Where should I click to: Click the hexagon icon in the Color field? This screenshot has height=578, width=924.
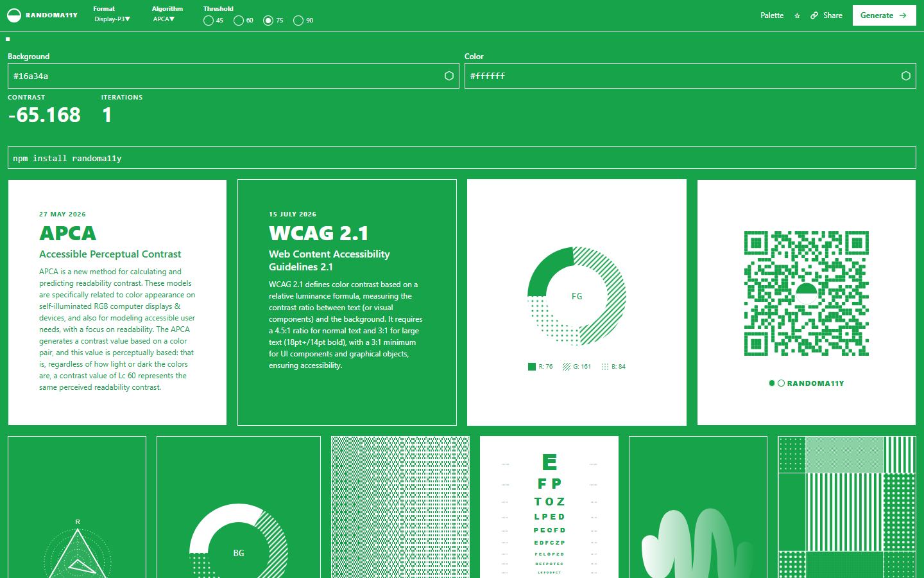point(906,76)
